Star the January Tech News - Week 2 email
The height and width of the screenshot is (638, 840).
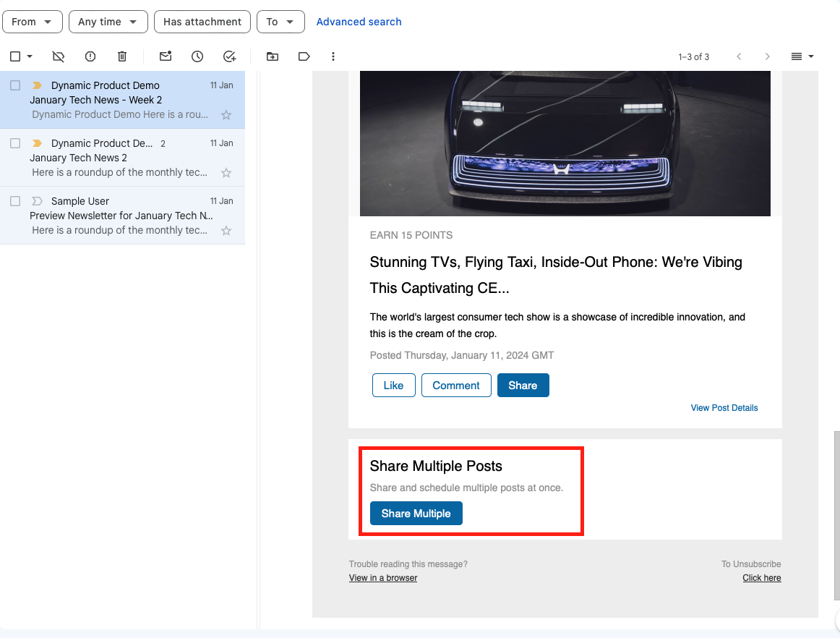(x=226, y=115)
